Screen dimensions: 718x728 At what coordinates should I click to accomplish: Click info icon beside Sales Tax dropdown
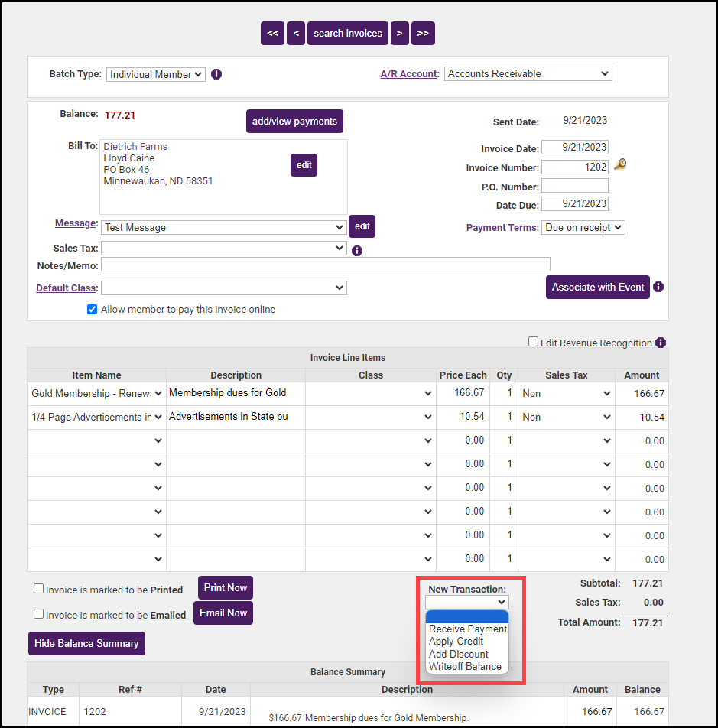pos(356,250)
